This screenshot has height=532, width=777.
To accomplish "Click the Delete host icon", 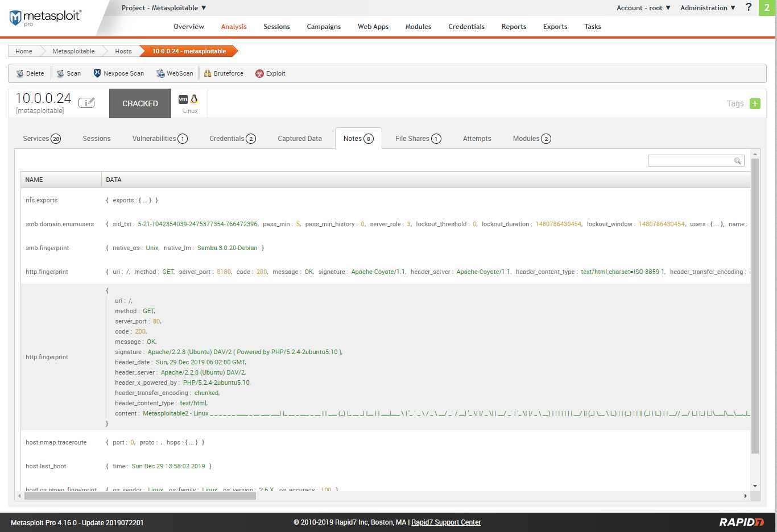I will click(x=20, y=73).
